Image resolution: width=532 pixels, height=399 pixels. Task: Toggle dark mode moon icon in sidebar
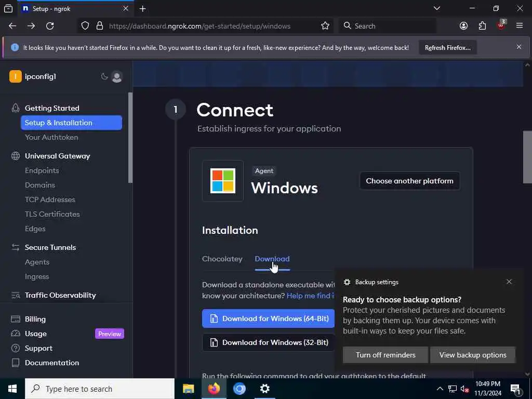click(104, 76)
